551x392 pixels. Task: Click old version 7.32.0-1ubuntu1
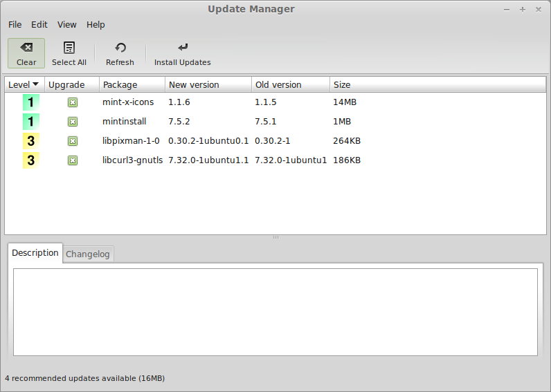click(x=291, y=160)
